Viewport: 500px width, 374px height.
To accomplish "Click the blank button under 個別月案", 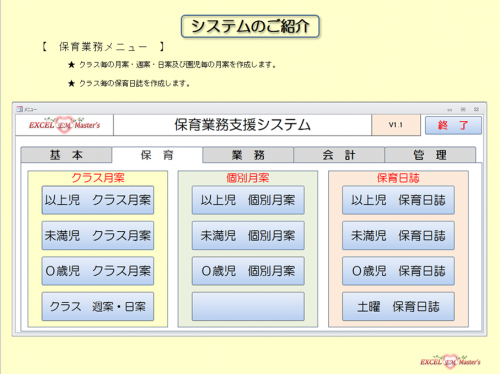I will click(248, 307).
